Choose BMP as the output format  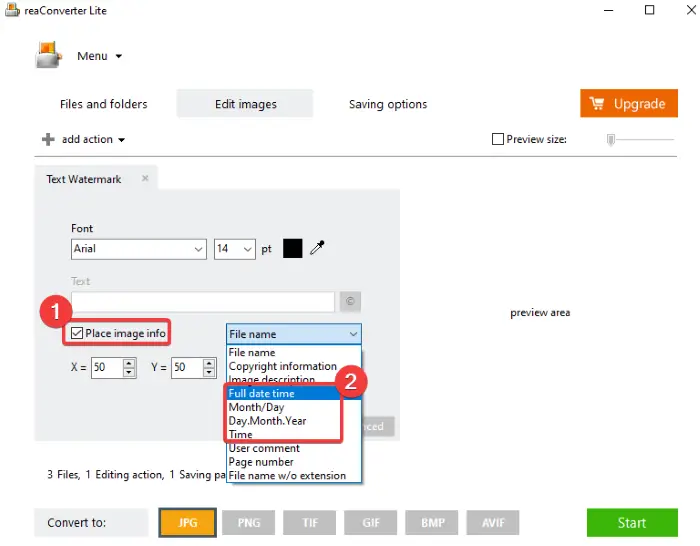pos(432,522)
